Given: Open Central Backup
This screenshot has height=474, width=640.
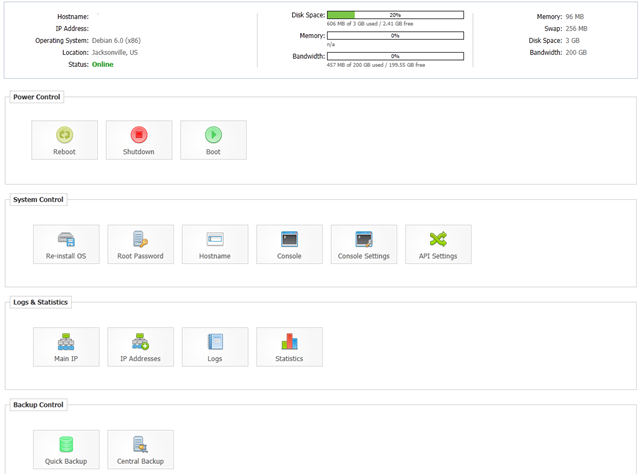Looking at the screenshot, I should click(140, 449).
